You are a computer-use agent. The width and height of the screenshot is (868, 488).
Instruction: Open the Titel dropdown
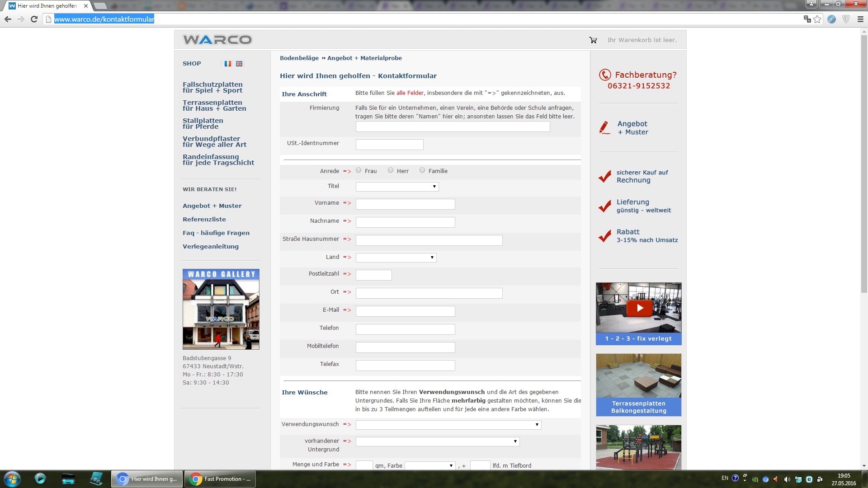[397, 187]
